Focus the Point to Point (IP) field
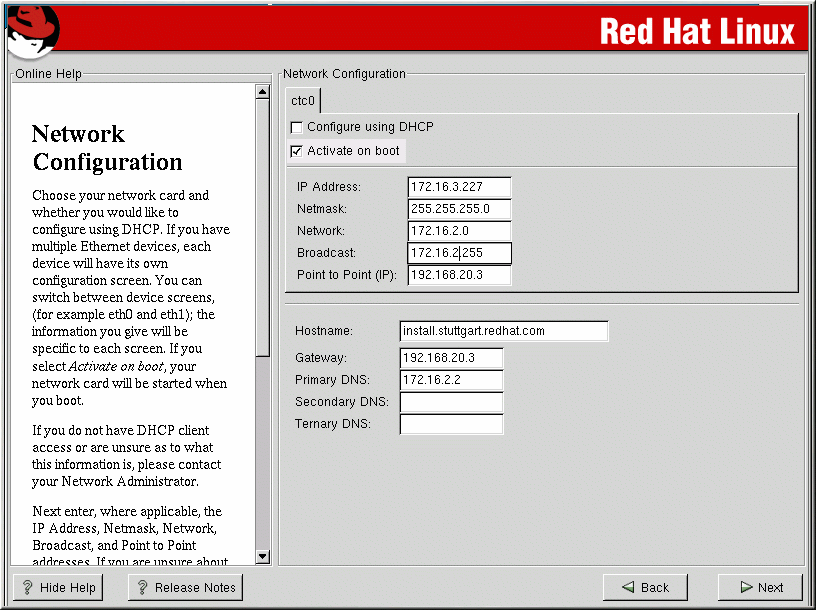This screenshot has height=610, width=816. [x=459, y=275]
